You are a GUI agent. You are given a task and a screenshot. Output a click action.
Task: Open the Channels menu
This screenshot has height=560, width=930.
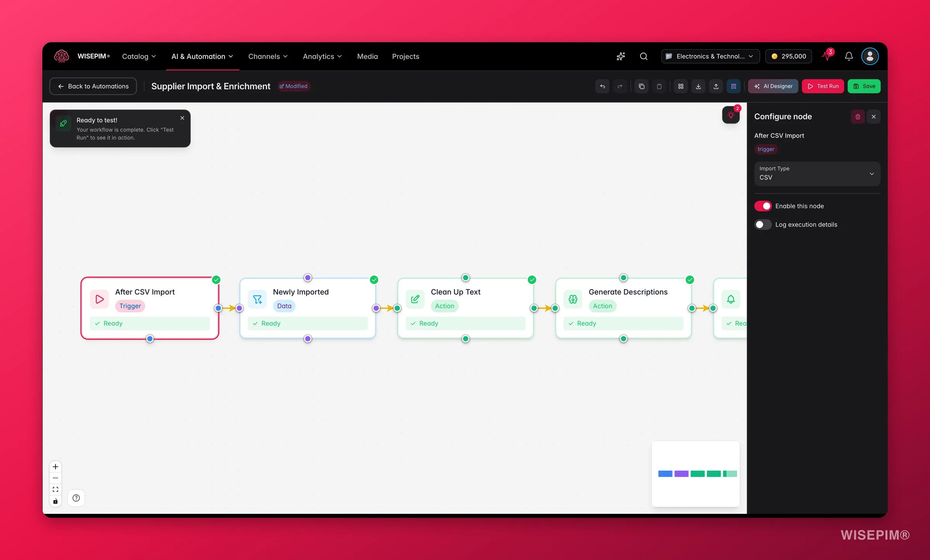click(x=268, y=56)
